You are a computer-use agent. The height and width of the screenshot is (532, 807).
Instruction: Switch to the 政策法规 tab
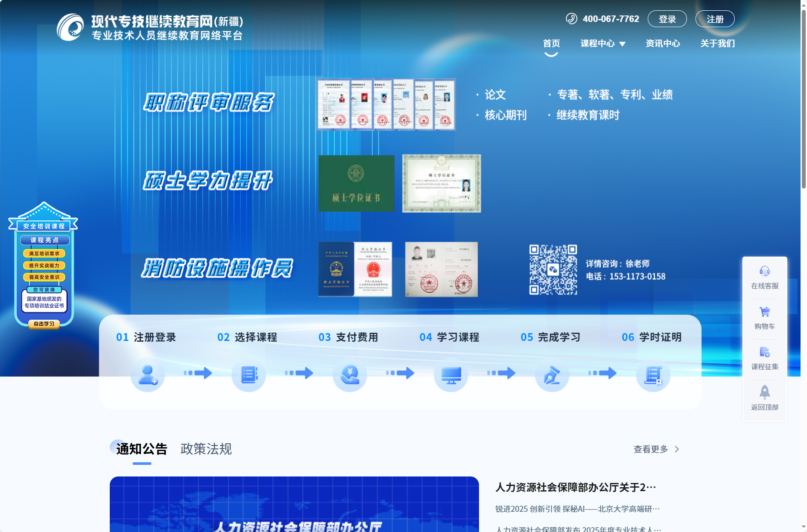(x=206, y=449)
